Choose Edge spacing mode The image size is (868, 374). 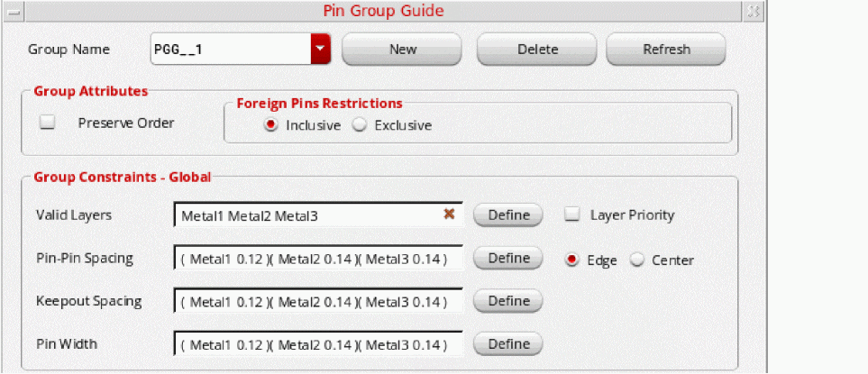click(x=571, y=260)
